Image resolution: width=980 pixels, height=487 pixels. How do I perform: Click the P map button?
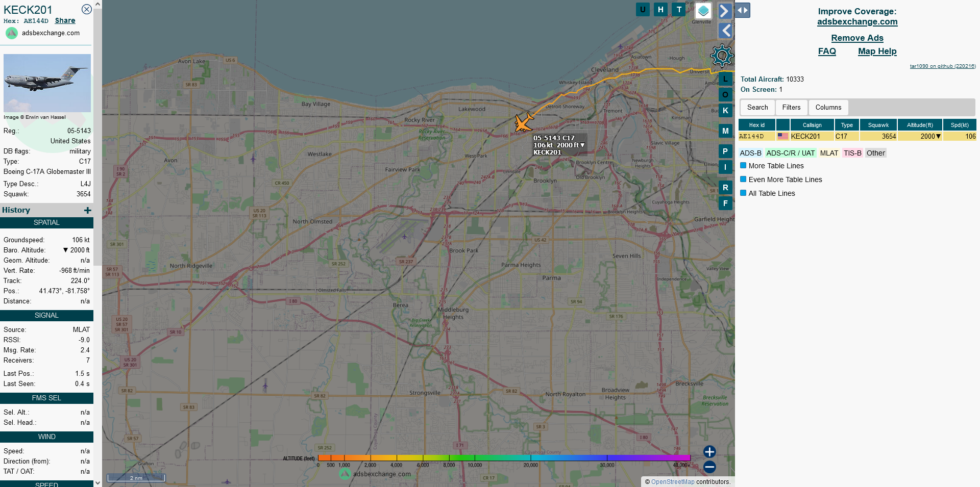pyautogui.click(x=725, y=151)
